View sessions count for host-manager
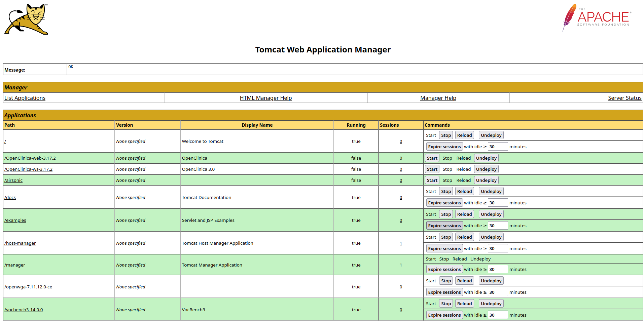 click(x=400, y=243)
